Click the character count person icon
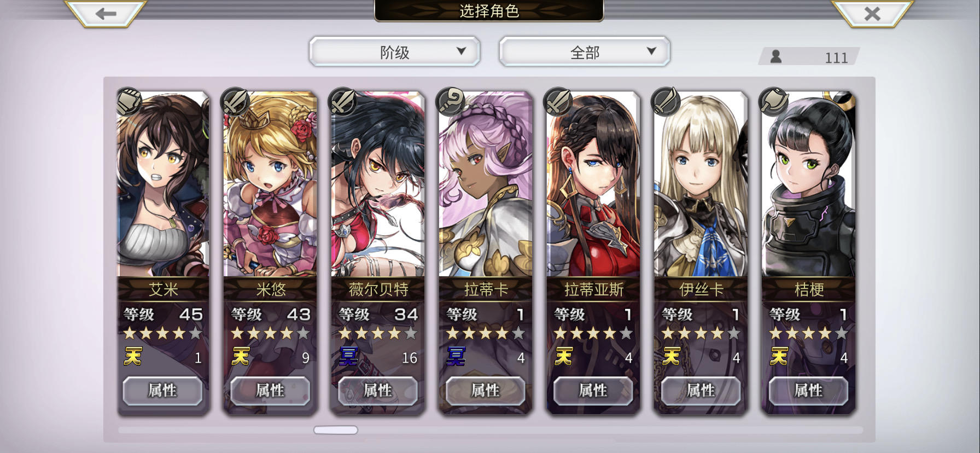Image resolution: width=980 pixels, height=453 pixels. coord(775,56)
